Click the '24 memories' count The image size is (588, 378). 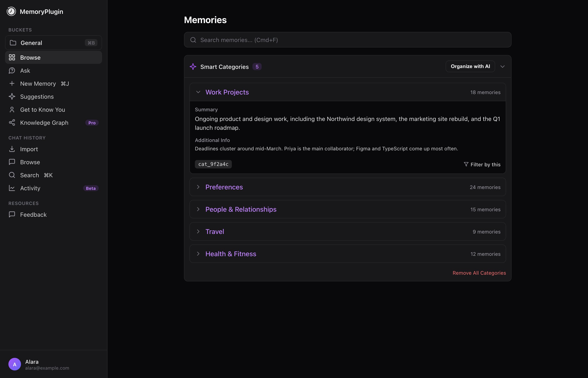tap(485, 187)
